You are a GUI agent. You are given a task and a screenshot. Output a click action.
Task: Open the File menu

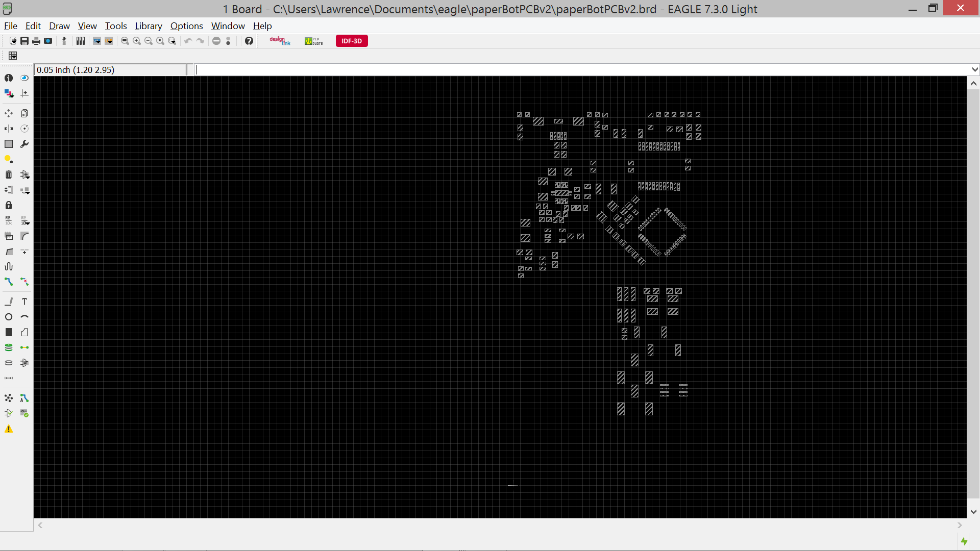tap(11, 26)
